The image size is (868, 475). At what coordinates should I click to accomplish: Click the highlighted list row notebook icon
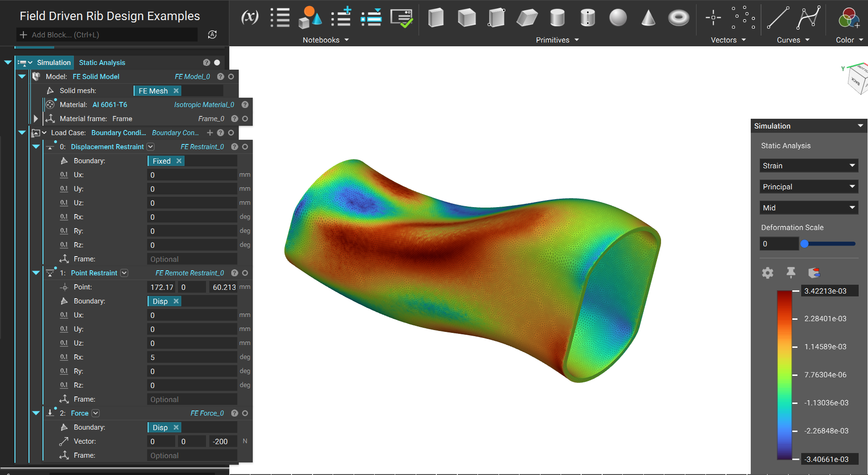[371, 18]
